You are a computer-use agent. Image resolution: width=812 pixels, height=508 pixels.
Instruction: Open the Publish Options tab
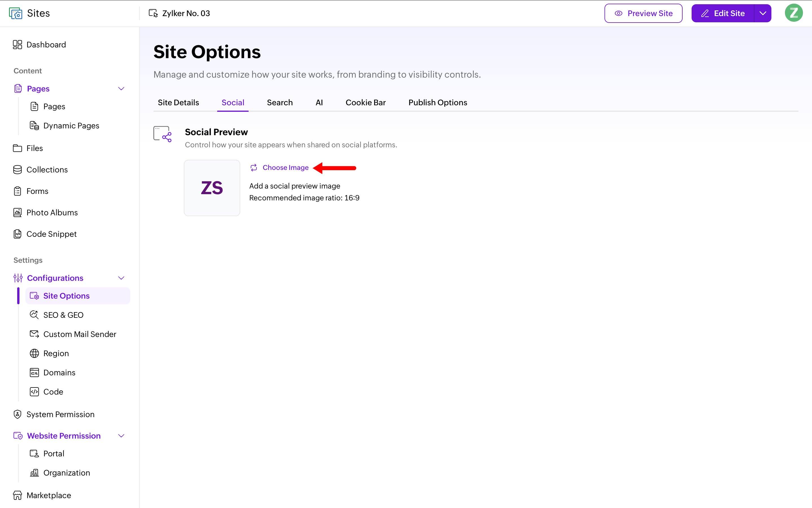(x=438, y=102)
